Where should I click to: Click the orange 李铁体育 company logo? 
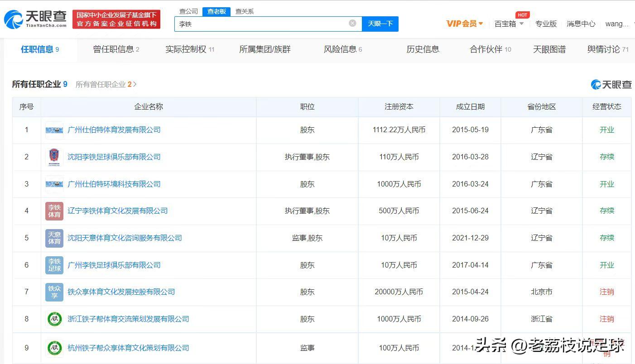pyautogui.click(x=54, y=211)
